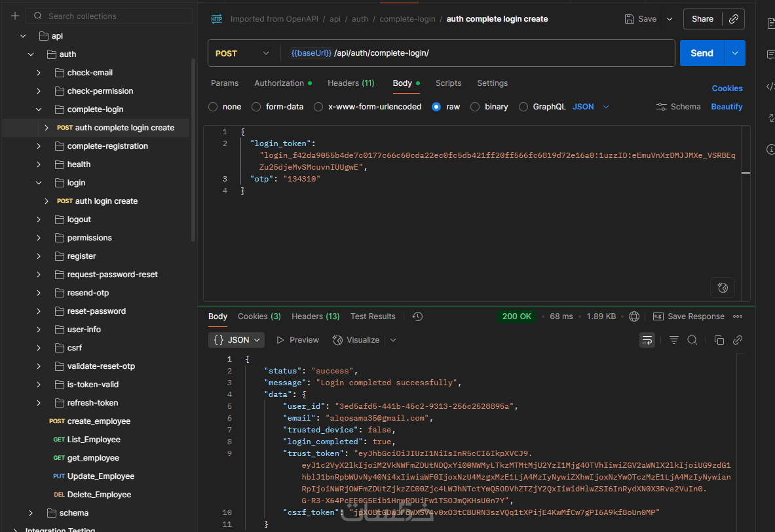Click the filter response icon
The image size is (775, 532).
(x=673, y=340)
